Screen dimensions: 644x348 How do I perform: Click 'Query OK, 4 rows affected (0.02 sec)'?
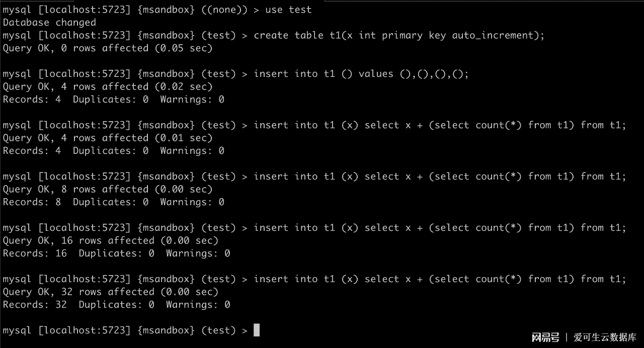108,86
